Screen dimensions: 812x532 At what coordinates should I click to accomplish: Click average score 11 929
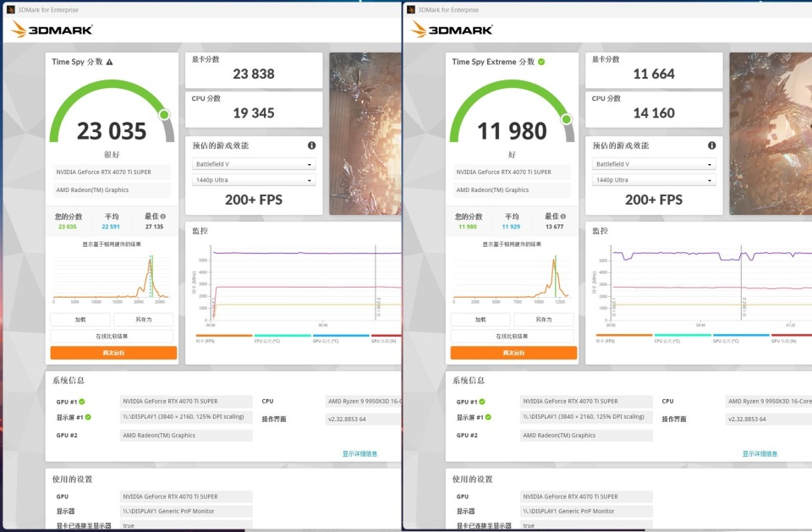point(511,227)
